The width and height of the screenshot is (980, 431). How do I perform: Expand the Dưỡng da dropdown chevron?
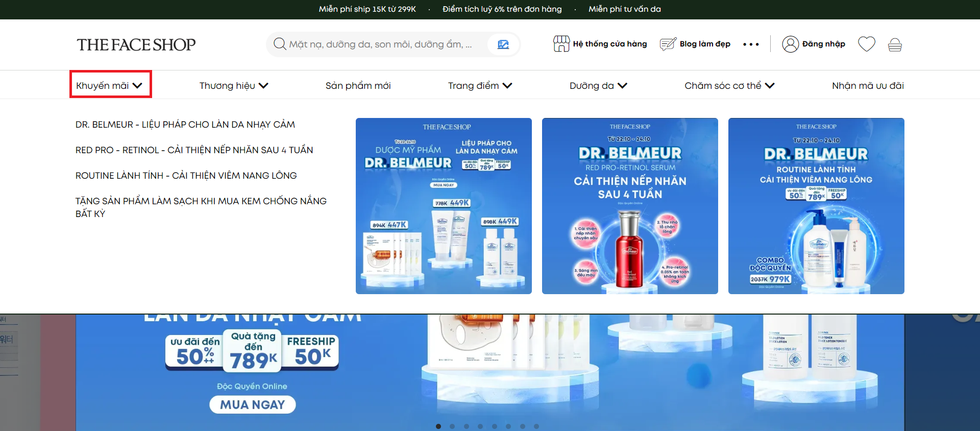622,86
